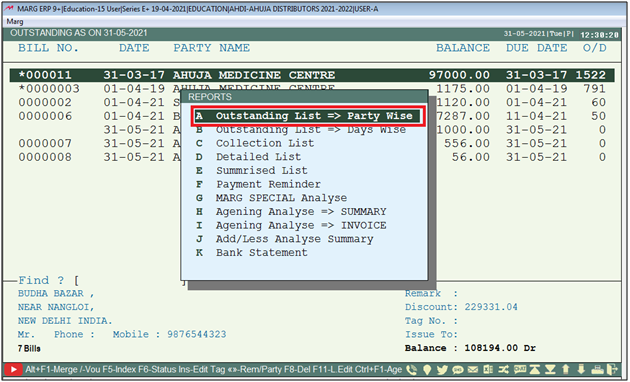Select bill 0000007 row in outstanding list
This screenshot has width=630, height=382.
tap(312, 143)
